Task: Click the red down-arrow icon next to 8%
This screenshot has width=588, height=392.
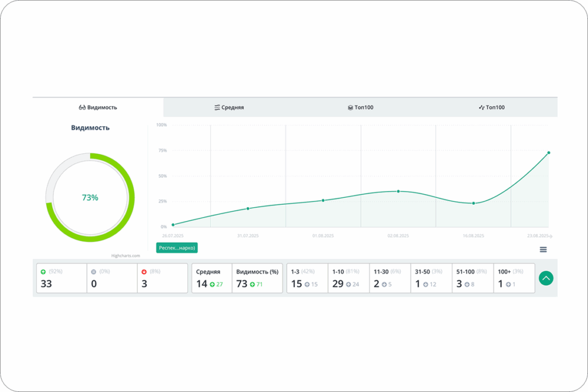Action: (144, 272)
